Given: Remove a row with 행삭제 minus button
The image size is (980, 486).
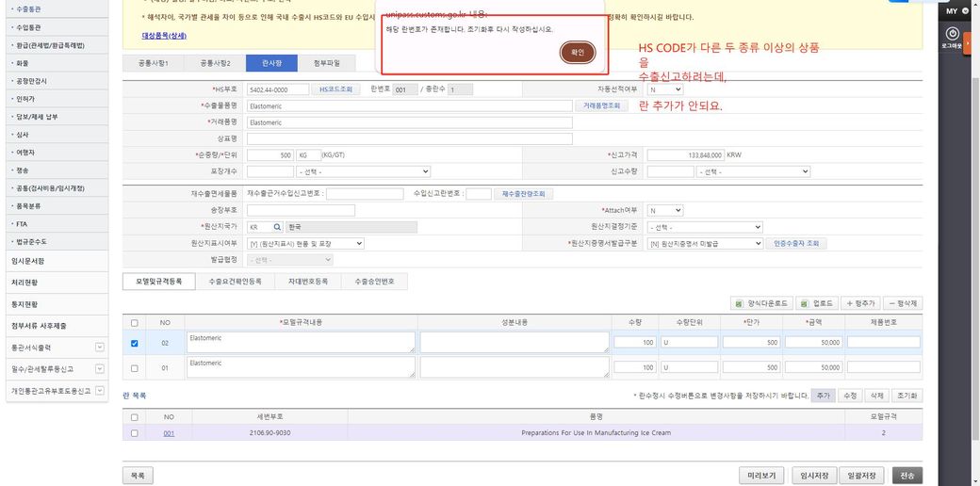Looking at the screenshot, I should 903,303.
